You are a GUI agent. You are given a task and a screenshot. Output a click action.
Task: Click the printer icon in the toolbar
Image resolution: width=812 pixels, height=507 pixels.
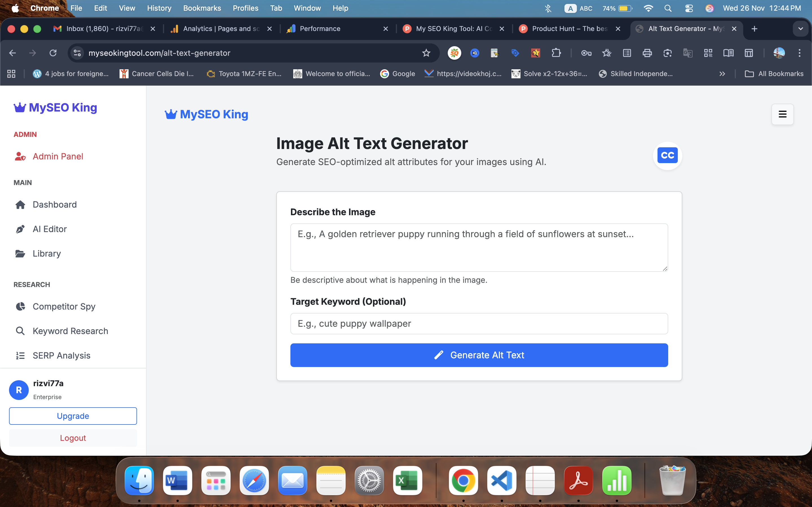tap(647, 53)
